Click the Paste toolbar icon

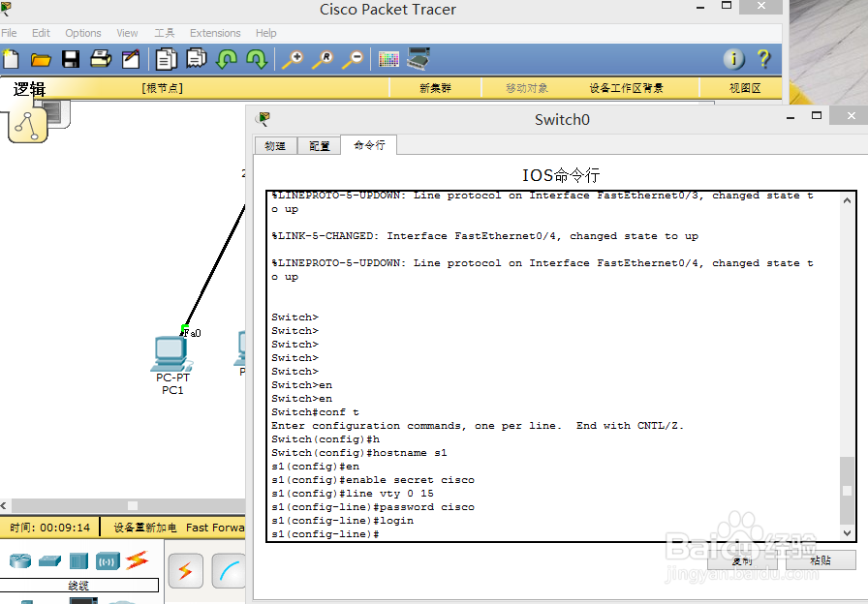click(196, 59)
